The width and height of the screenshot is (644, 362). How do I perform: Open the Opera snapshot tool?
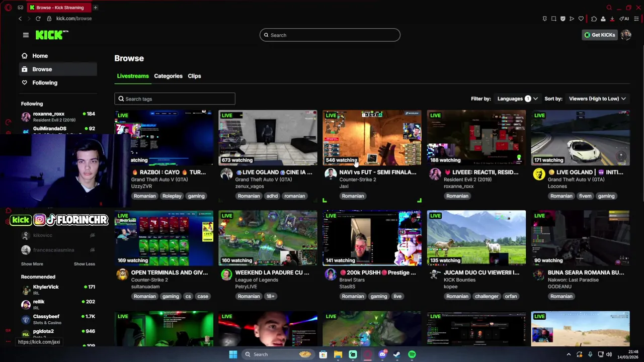[x=553, y=19]
